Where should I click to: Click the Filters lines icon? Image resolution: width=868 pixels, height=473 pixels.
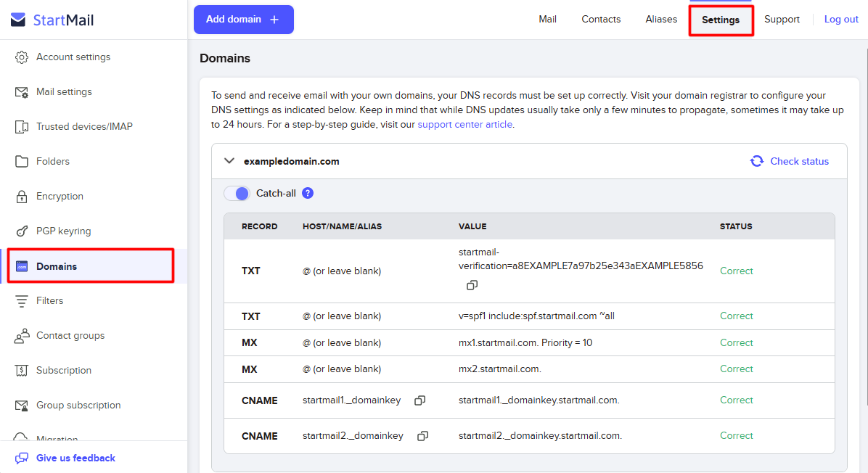tap(22, 301)
